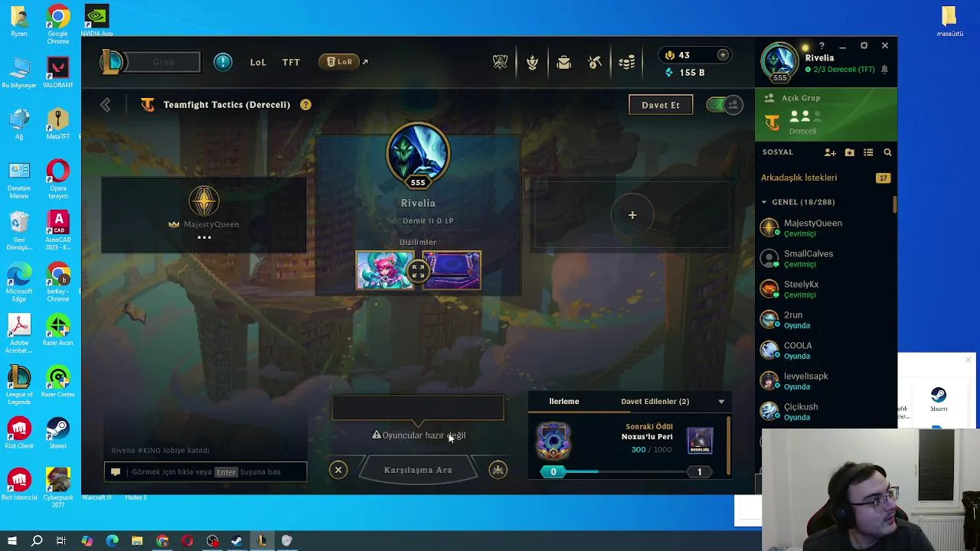Click the chat input field
The image size is (980, 551).
205,472
